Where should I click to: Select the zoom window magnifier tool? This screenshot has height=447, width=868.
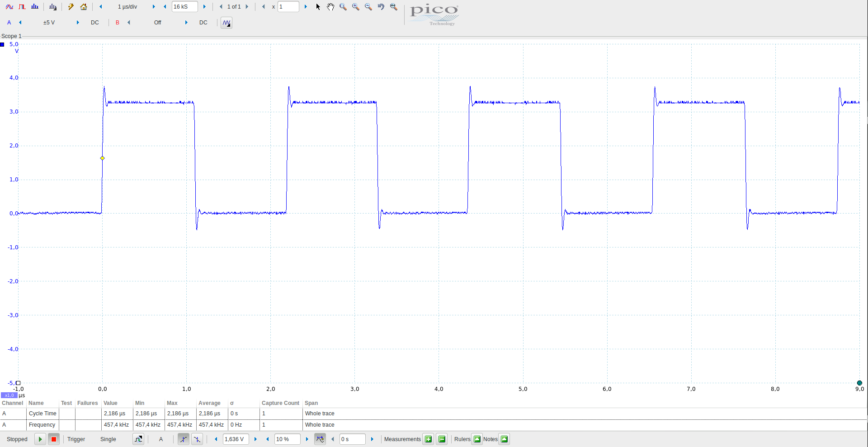point(343,7)
